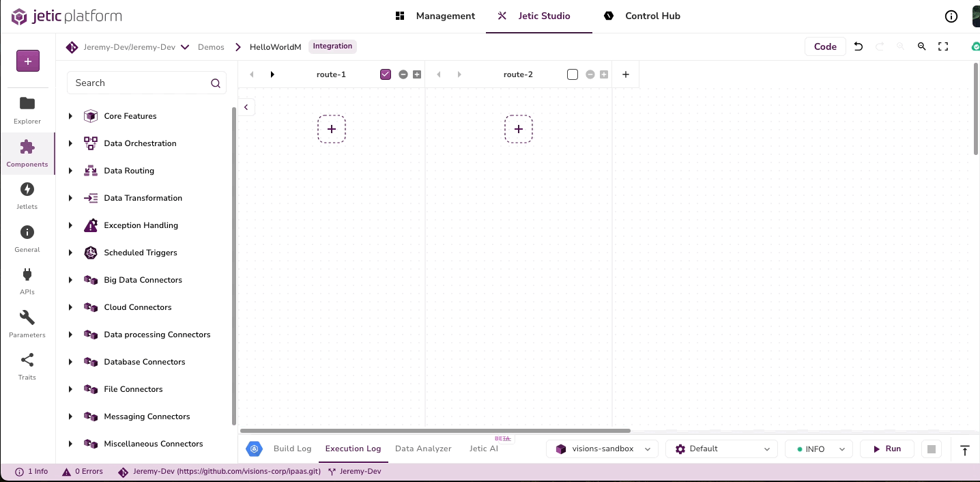This screenshot has width=980, height=482.
Task: Click the Demos breadcrumb link
Action: click(x=211, y=47)
